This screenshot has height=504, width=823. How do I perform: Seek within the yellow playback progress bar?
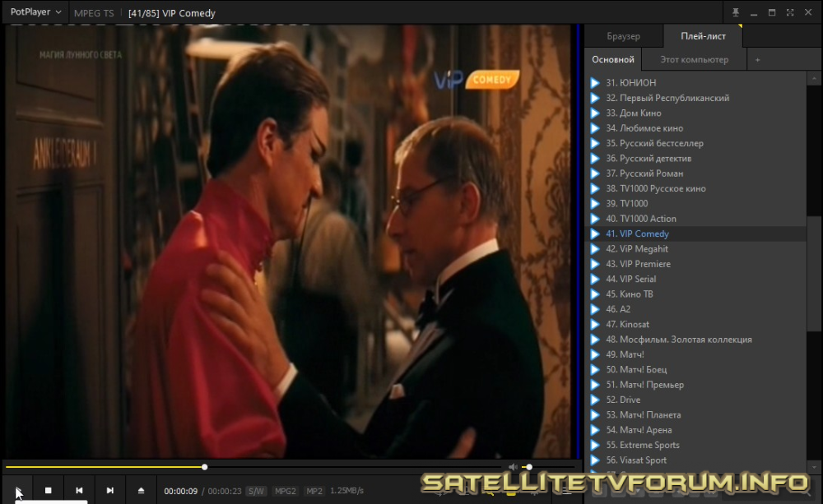254,467
